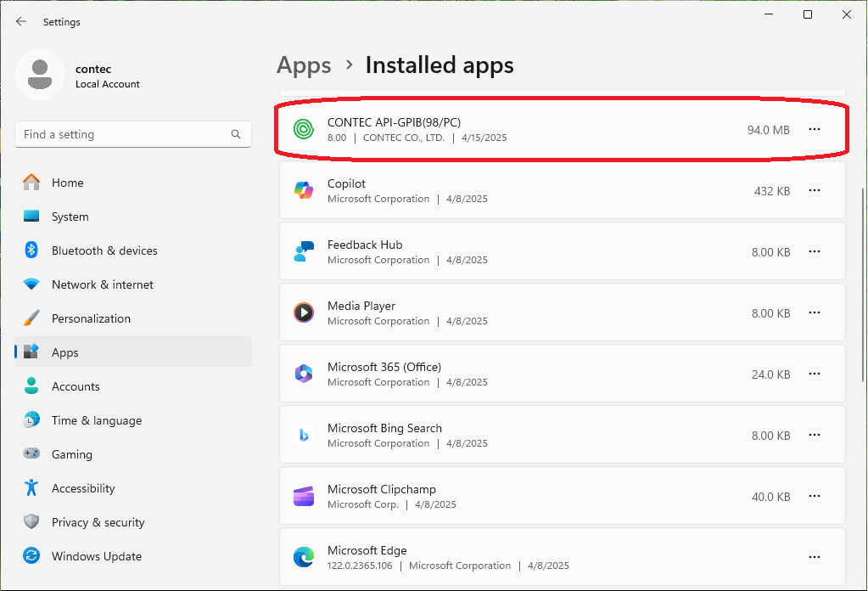The width and height of the screenshot is (868, 591).
Task: Click the Apps breadcrumb link
Action: tap(304, 65)
